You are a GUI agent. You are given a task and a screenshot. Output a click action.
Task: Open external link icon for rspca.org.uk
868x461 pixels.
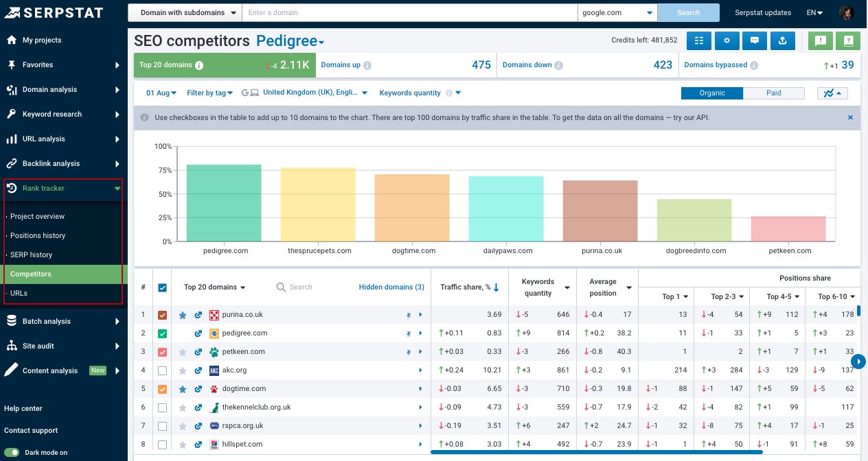tap(198, 426)
